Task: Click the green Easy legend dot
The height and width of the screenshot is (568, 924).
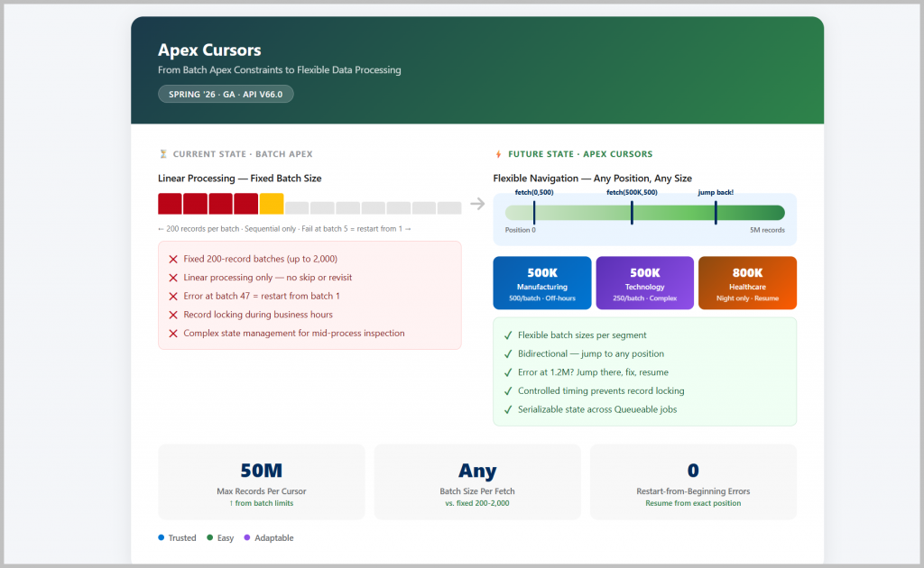Action: 210,537
